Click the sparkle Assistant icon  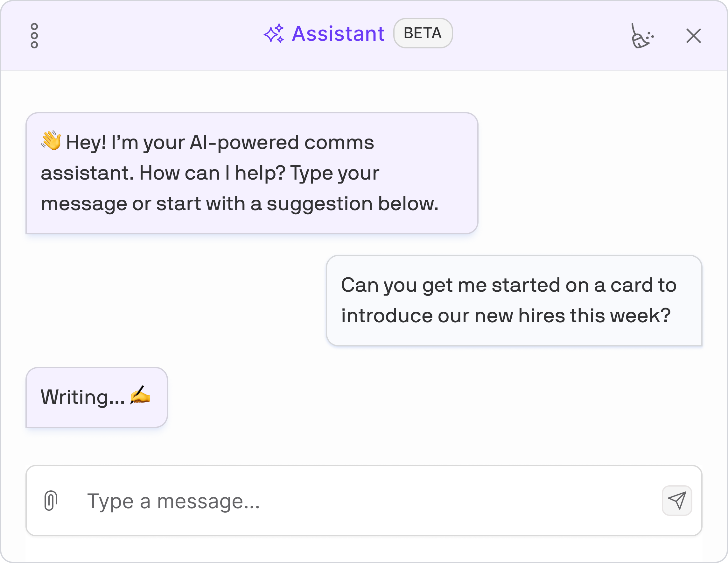pyautogui.click(x=274, y=34)
